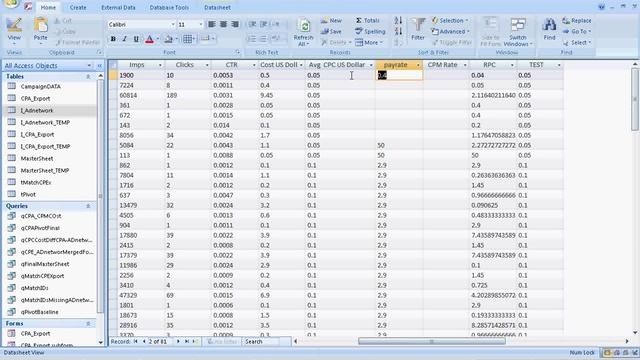This screenshot has height=360, width=640.
Task: Sort ascending icon
Action: click(398, 20)
